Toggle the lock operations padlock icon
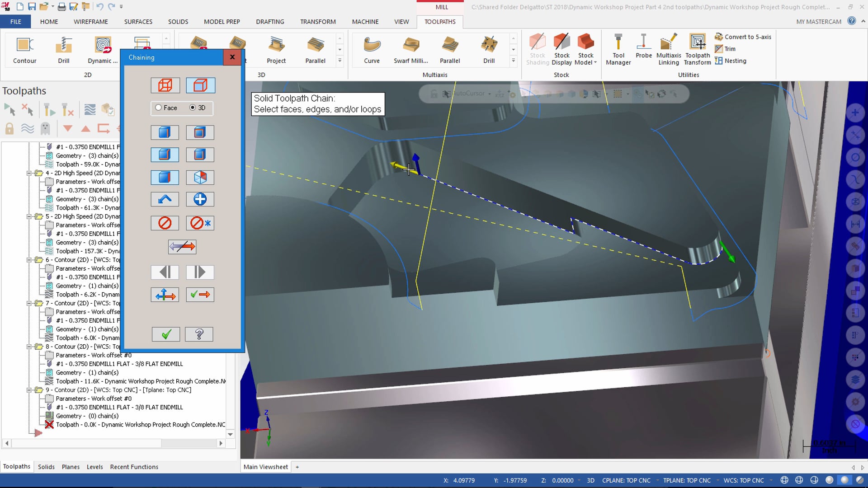 (9, 129)
